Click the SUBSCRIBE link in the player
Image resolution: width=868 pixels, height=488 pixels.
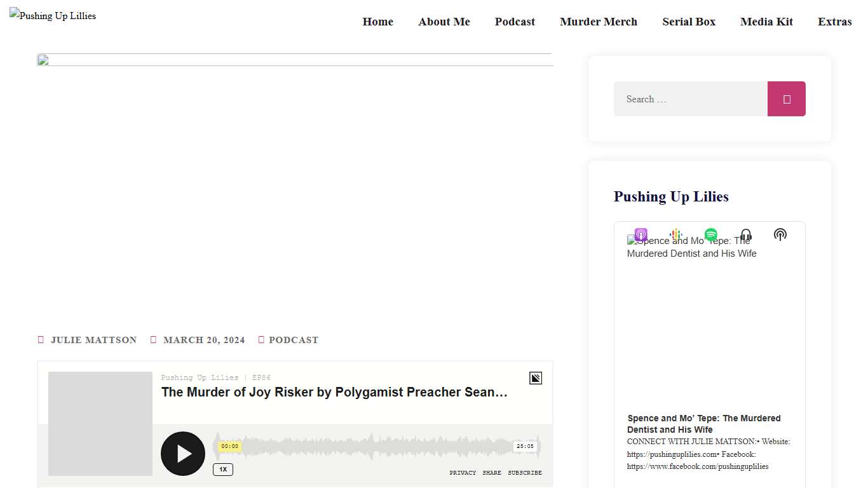tap(525, 473)
